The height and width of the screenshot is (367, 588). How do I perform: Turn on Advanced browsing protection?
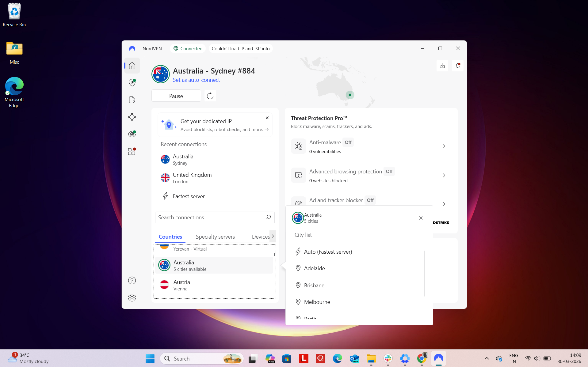click(x=389, y=171)
